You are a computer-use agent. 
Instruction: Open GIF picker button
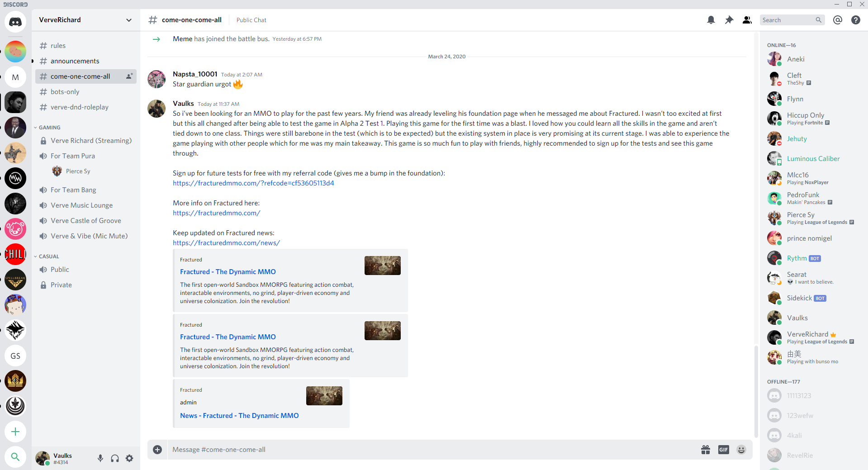(x=724, y=450)
